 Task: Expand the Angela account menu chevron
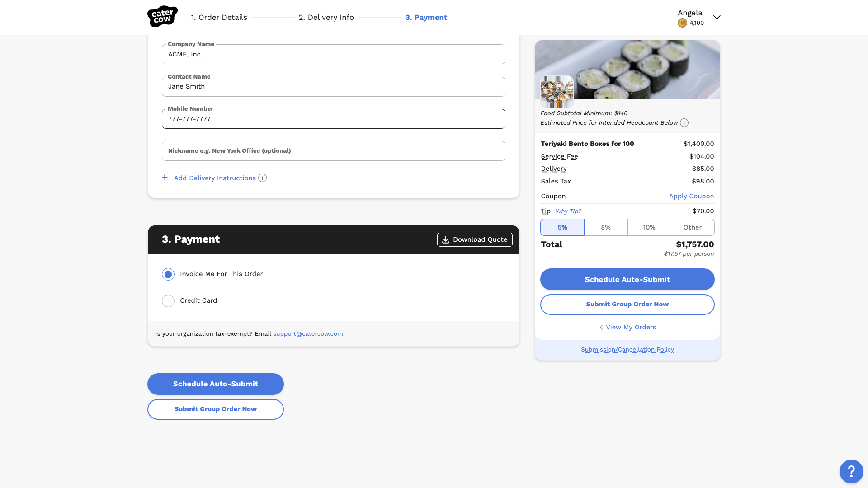(x=717, y=17)
